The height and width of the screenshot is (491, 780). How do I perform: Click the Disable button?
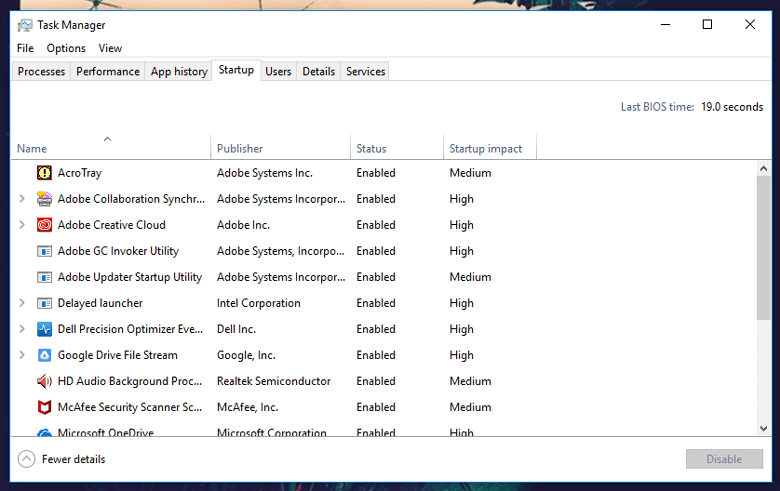click(724, 459)
